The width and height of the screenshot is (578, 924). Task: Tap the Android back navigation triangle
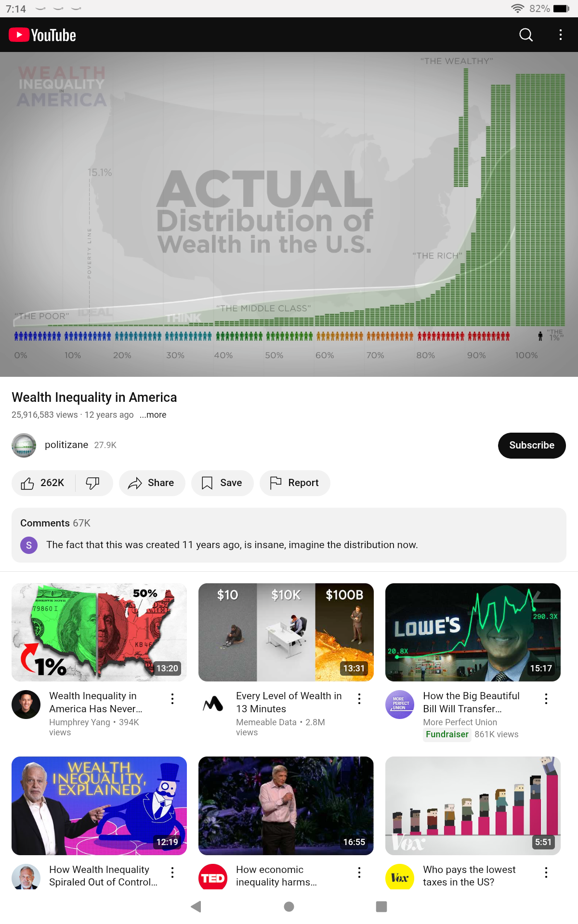[x=196, y=907]
